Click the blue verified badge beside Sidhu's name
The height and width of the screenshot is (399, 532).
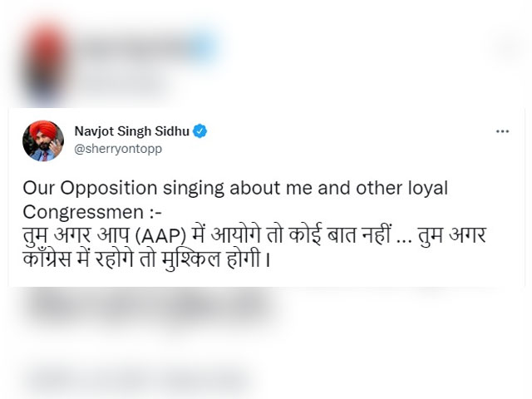(x=200, y=131)
